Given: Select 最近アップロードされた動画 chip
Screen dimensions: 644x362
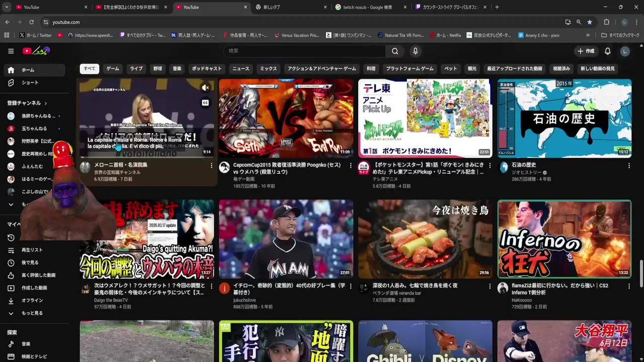Looking at the screenshot, I should pyautogui.click(x=515, y=68).
